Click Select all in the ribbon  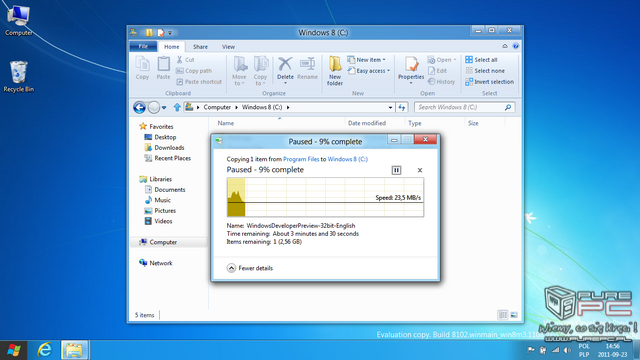(481, 60)
